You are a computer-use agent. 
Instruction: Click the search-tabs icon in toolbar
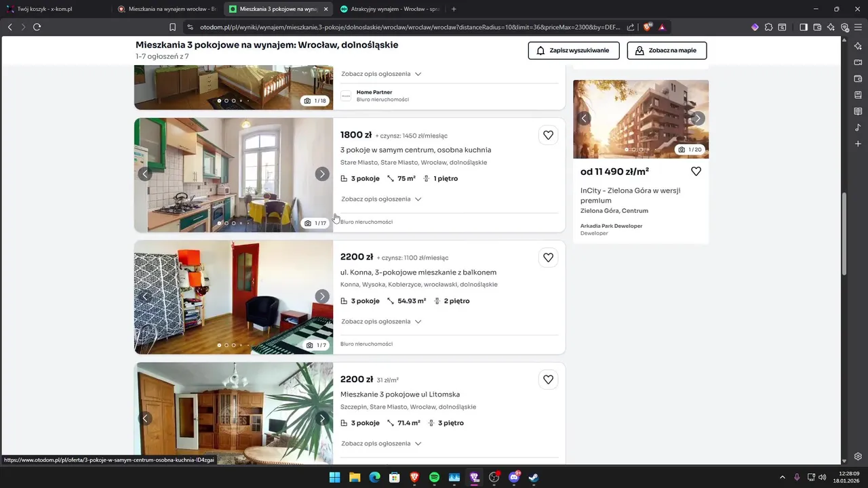[782, 27]
